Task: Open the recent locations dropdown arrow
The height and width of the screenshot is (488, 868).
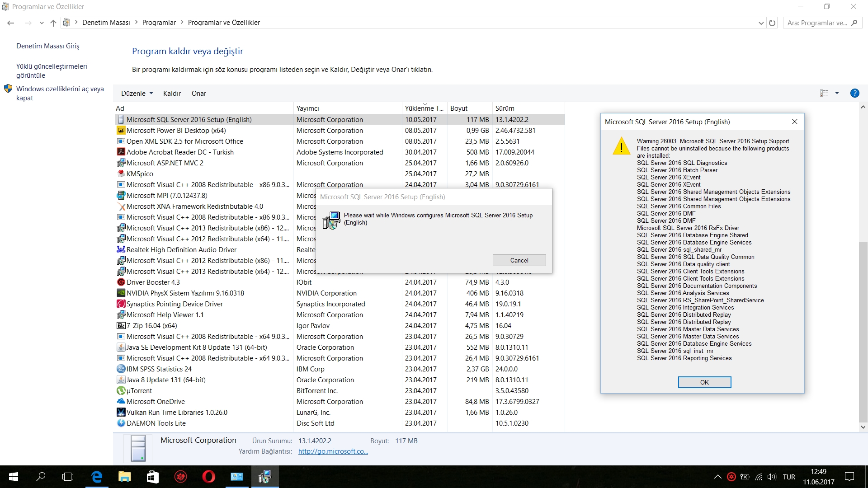Action: point(42,23)
